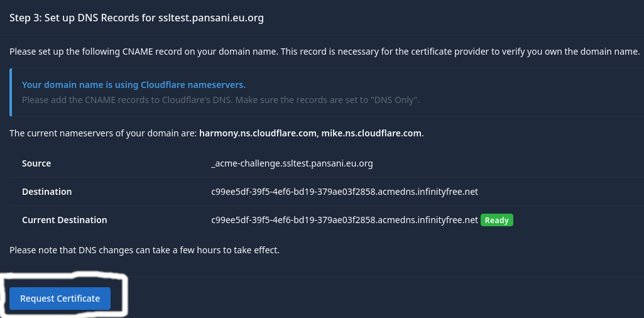The height and width of the screenshot is (318, 644).
Task: Select the Current Destination CNAME value
Action: click(344, 221)
